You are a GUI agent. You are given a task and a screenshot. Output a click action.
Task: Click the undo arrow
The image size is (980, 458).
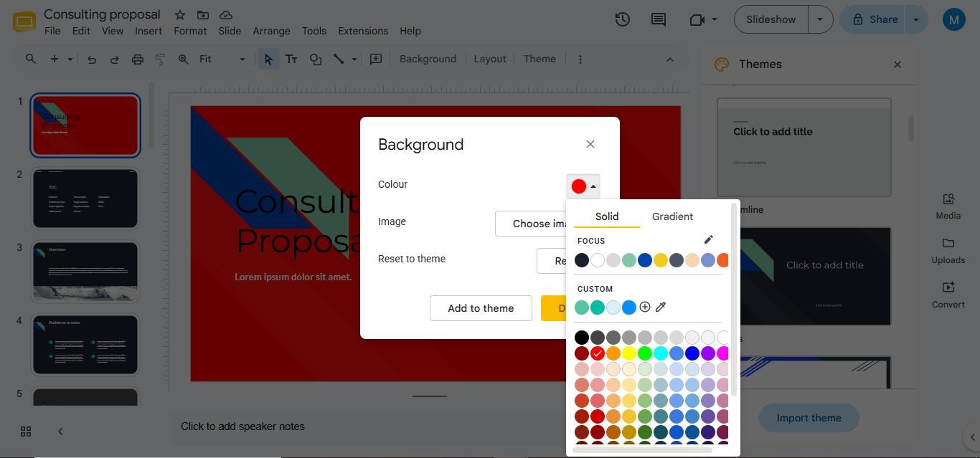point(92,59)
